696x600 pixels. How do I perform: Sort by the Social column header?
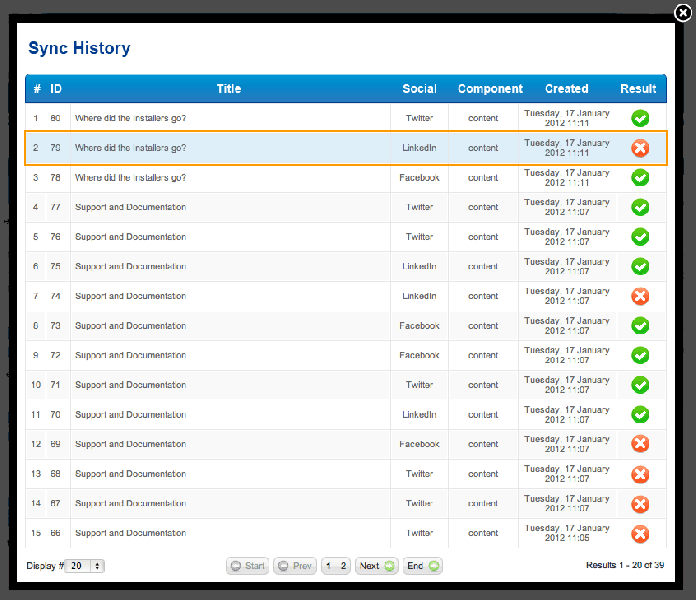(419, 89)
